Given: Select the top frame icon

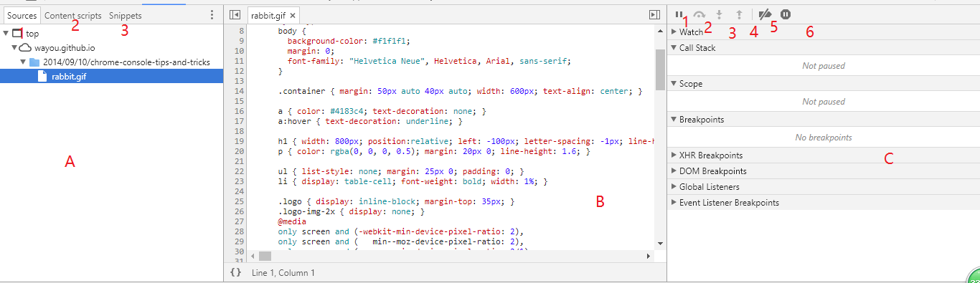Looking at the screenshot, I should point(17,34).
